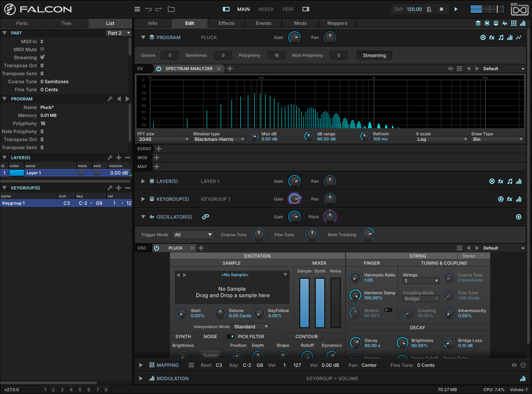Open the main hamburger menu

point(137,9)
